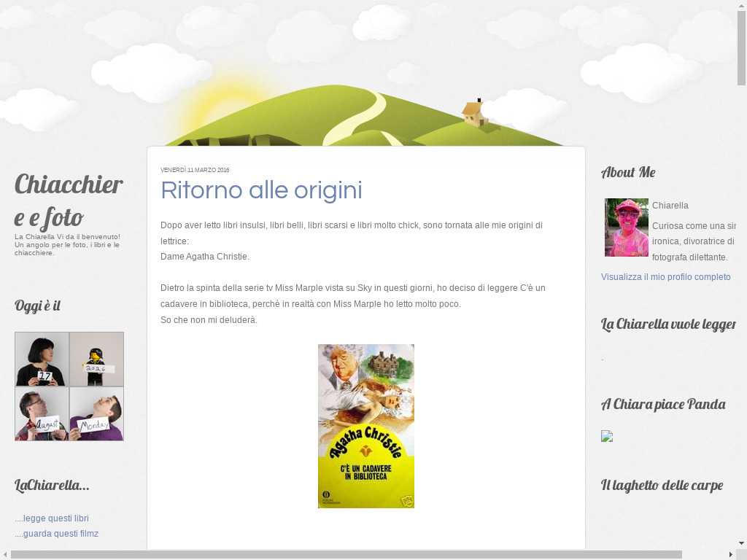This screenshot has height=560, width=747.
Task: Click Chiarella's profile photo
Action: pos(627,227)
